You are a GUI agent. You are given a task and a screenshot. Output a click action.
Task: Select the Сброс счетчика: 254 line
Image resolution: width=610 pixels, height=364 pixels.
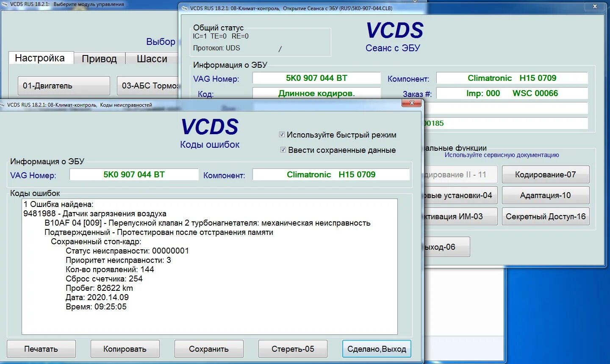coord(104,279)
